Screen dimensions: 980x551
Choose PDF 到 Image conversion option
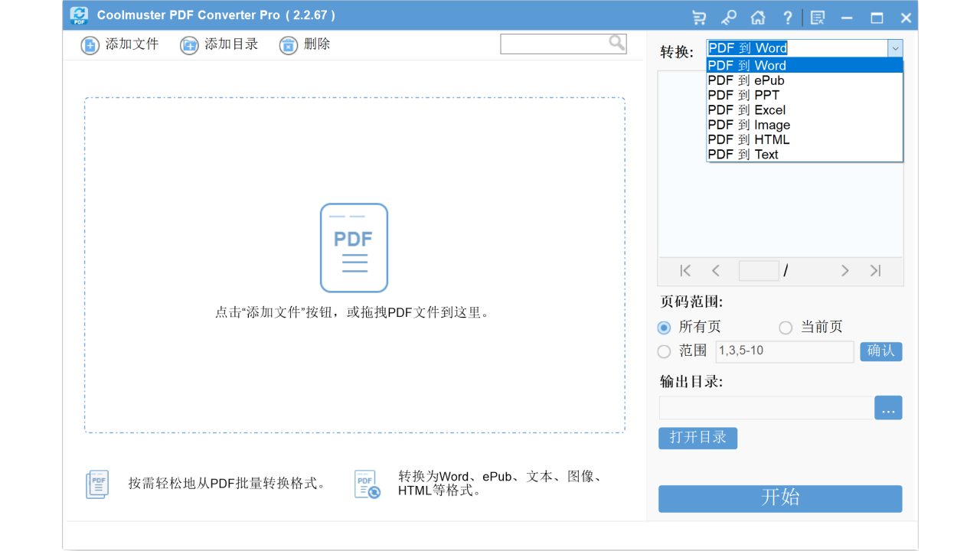(746, 124)
